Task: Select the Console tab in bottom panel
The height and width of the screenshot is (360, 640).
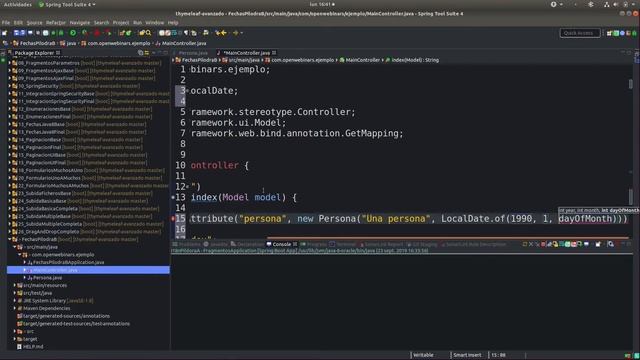Action: (282, 244)
